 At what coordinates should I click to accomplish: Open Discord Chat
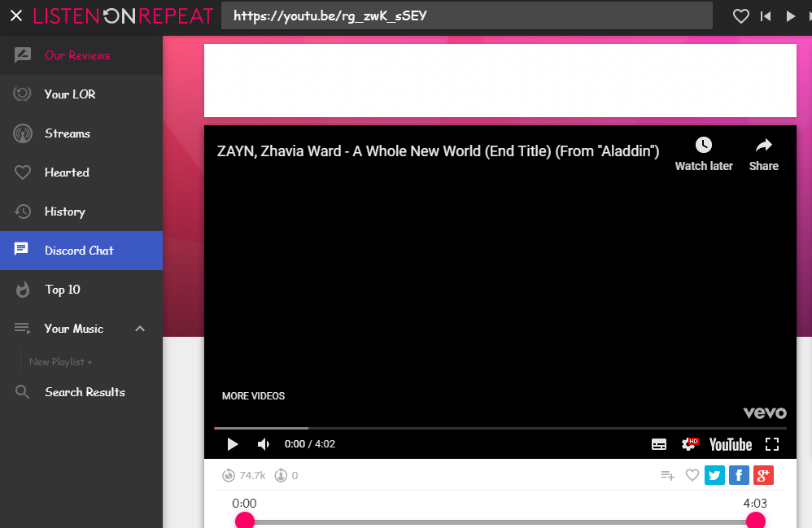click(81, 251)
